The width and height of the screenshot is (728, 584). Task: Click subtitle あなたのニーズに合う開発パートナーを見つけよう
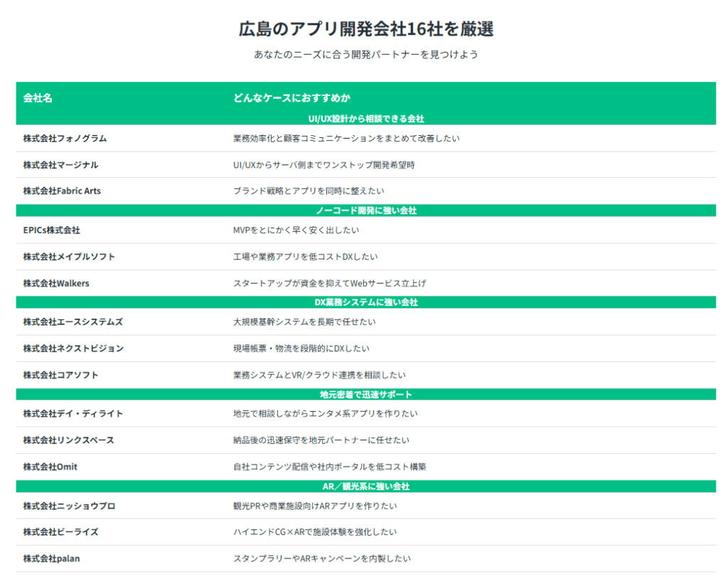point(366,55)
